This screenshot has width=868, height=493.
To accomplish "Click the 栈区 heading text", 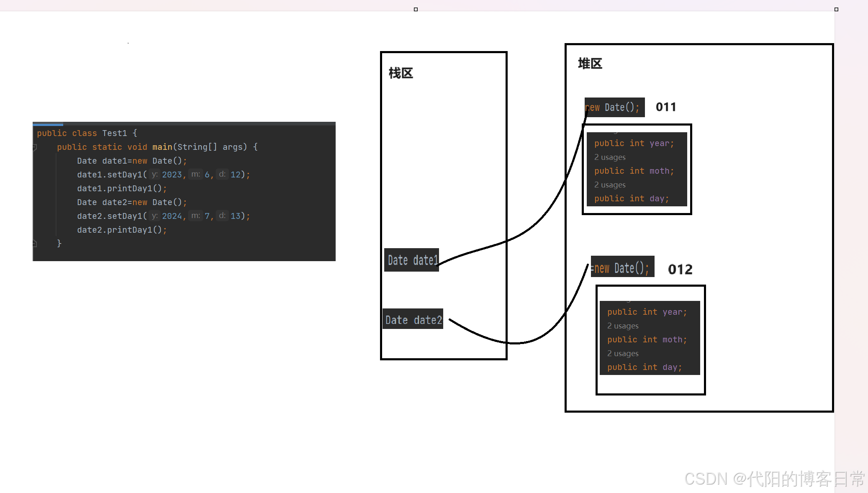I will [x=401, y=73].
